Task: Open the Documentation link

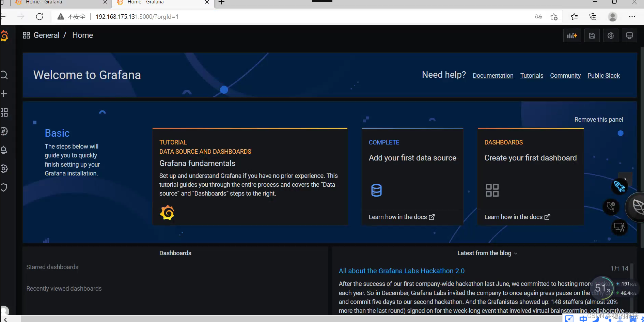Action: (x=493, y=76)
